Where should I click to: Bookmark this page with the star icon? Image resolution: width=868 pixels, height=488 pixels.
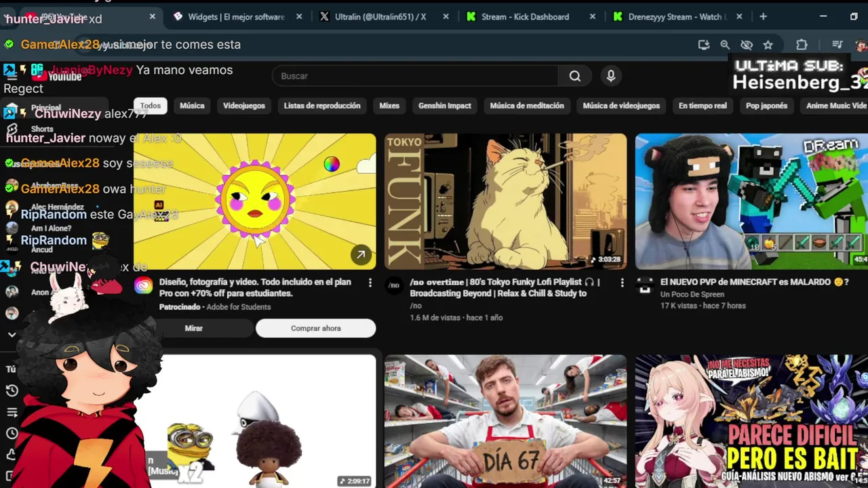pos(768,45)
